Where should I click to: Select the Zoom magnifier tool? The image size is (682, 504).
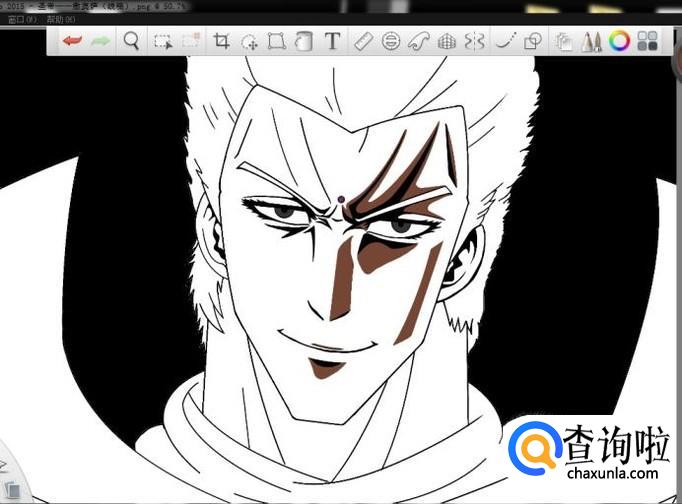pyautogui.click(x=131, y=41)
